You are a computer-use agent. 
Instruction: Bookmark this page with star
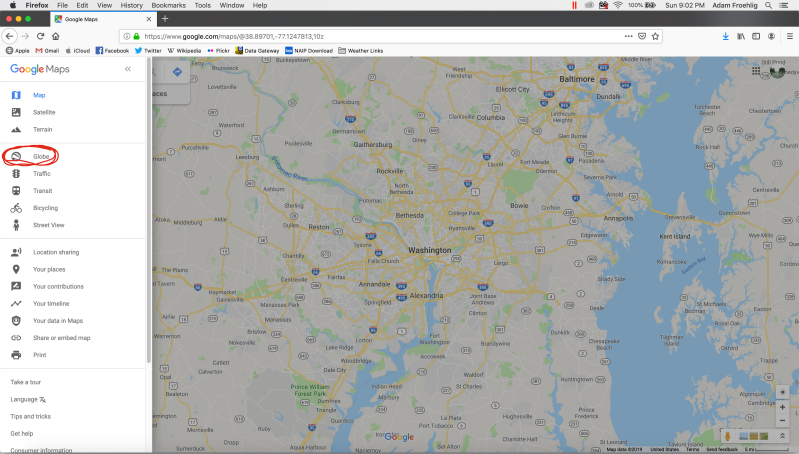point(655,36)
